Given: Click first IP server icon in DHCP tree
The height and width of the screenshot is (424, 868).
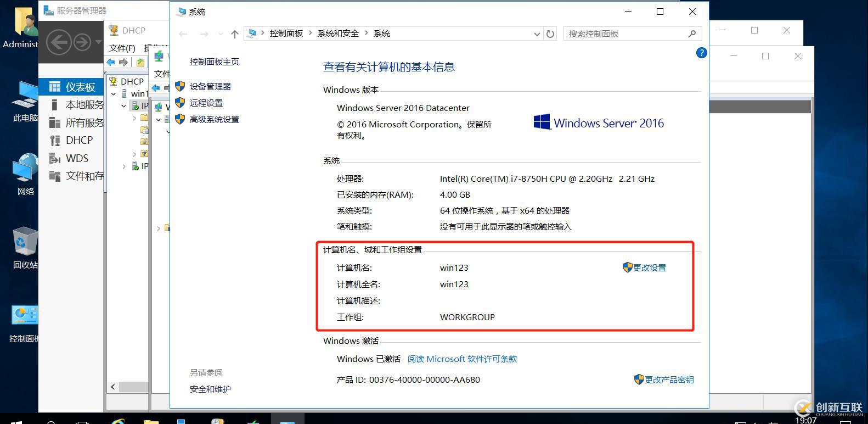Looking at the screenshot, I should pyautogui.click(x=136, y=105).
